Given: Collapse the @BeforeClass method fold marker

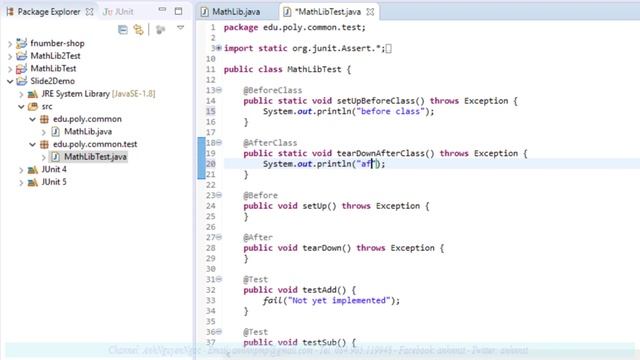Looking at the screenshot, I should point(219,90).
